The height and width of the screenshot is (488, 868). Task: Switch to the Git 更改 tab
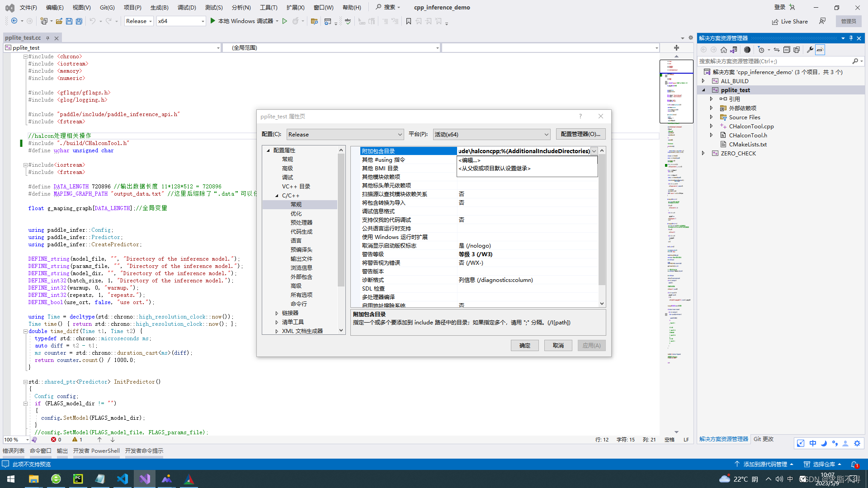point(763,439)
